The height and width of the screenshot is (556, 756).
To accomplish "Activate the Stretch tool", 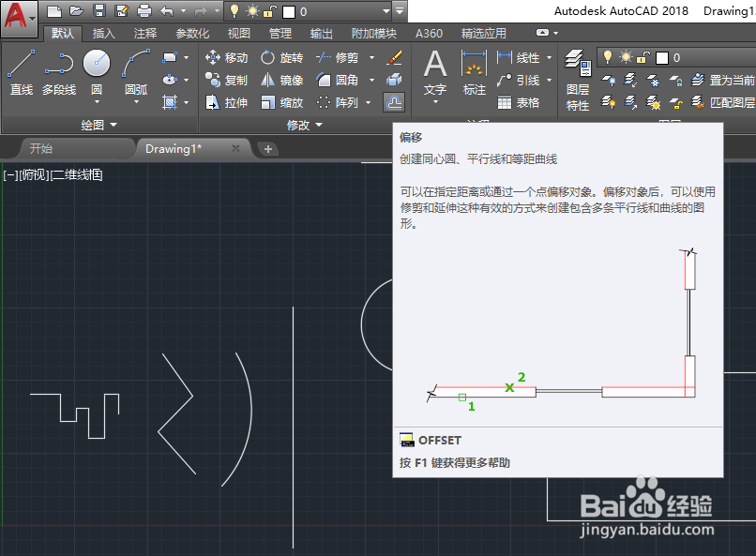I will pos(233,102).
